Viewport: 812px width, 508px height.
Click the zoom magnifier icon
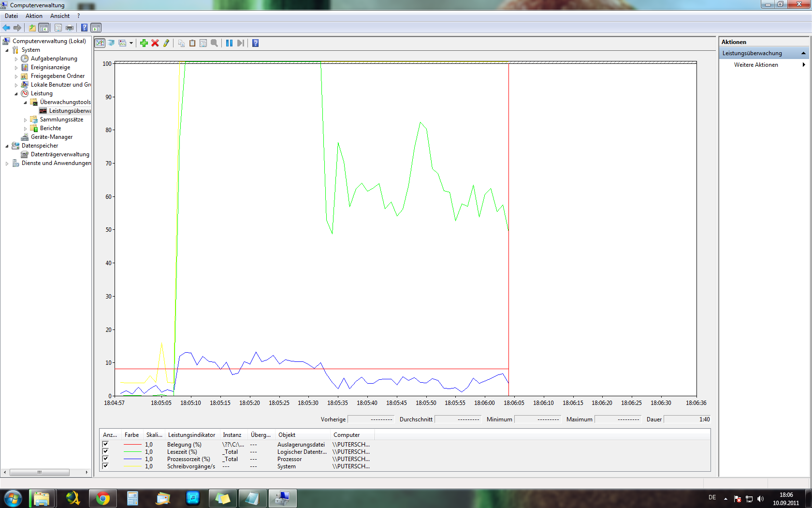215,43
